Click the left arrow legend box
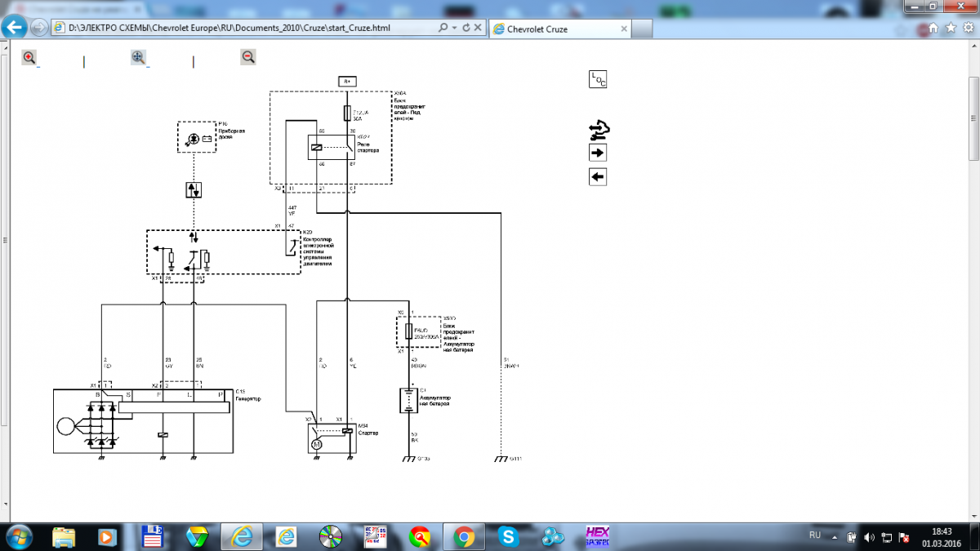Viewport: 980px width, 551px height. [x=598, y=177]
